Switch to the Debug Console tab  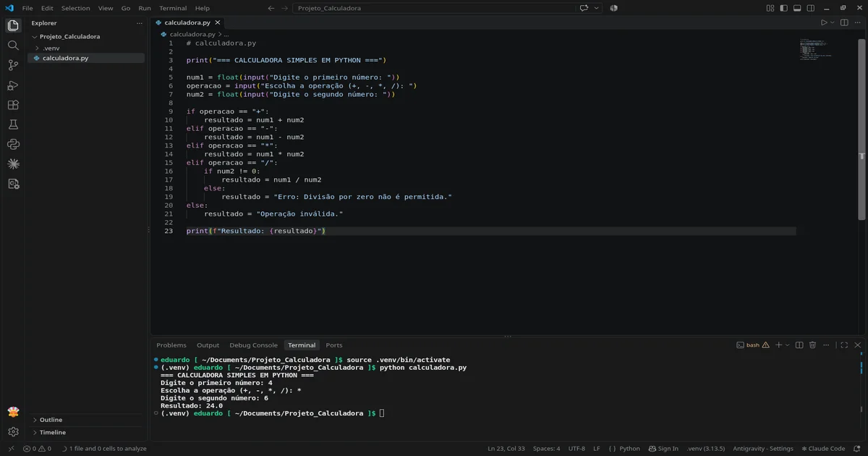(x=253, y=345)
